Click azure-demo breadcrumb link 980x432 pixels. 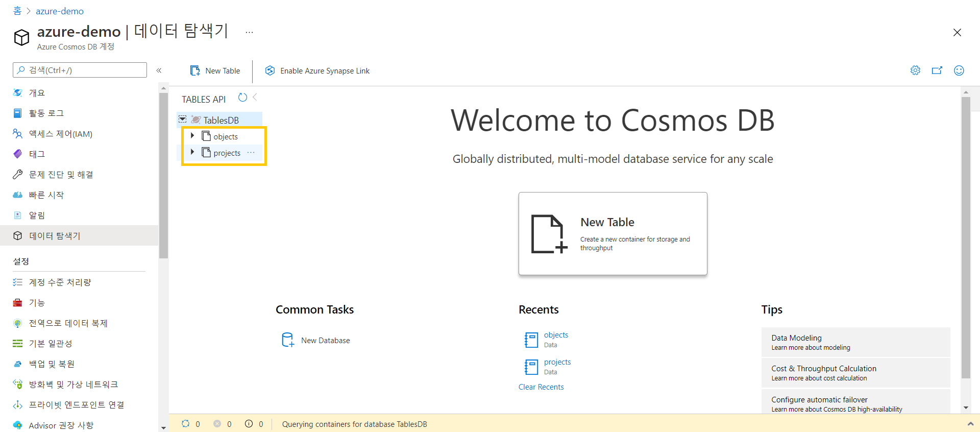[x=60, y=11]
